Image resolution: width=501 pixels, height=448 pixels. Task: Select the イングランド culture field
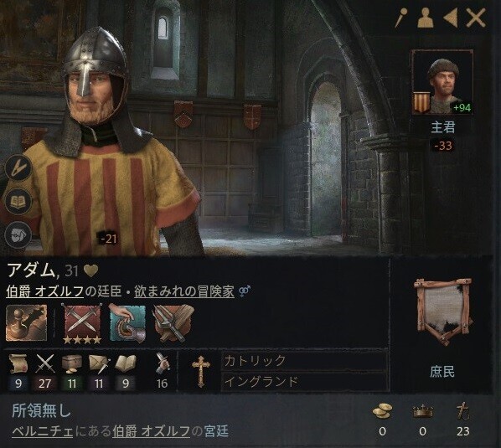tap(304, 381)
